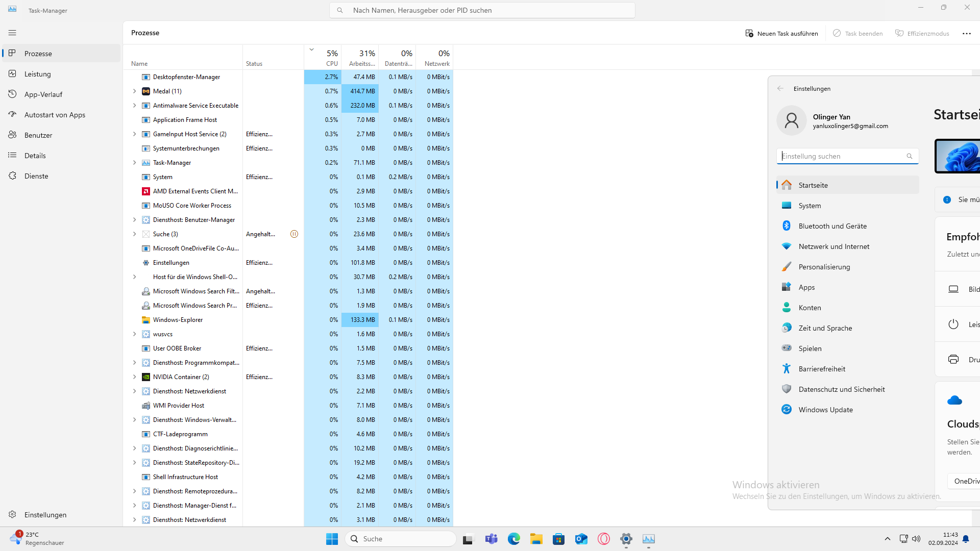The width and height of the screenshot is (980, 551).
Task: Open the App-Verlauf history section
Action: 43,94
